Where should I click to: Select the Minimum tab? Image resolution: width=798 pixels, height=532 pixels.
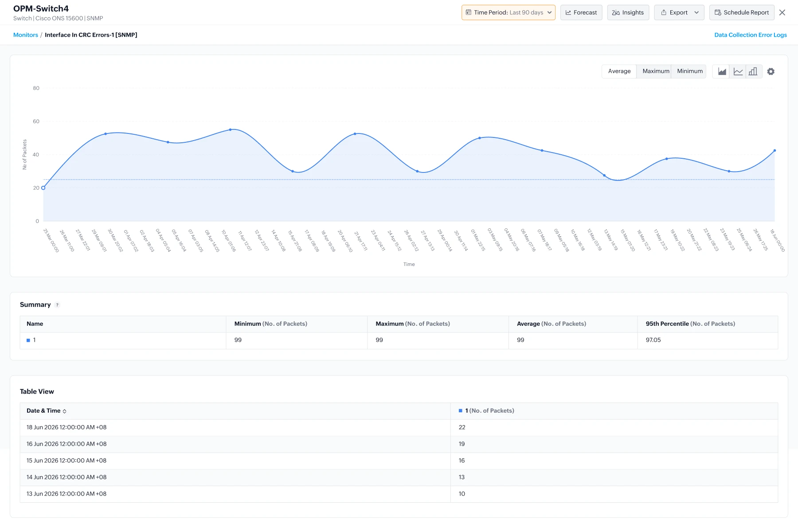pyautogui.click(x=690, y=71)
